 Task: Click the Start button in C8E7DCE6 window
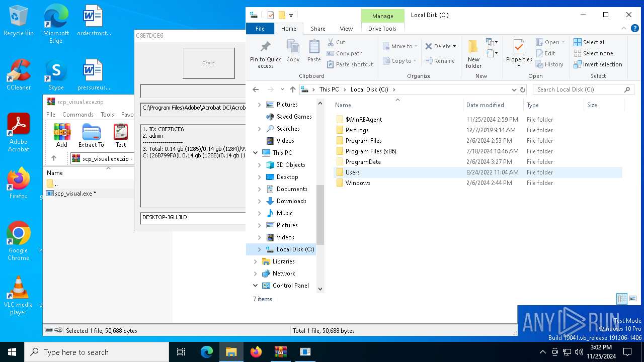[208, 63]
